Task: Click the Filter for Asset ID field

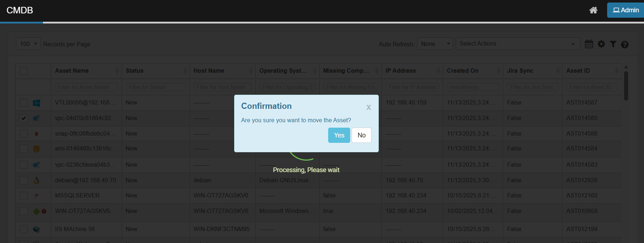Action: (590, 87)
